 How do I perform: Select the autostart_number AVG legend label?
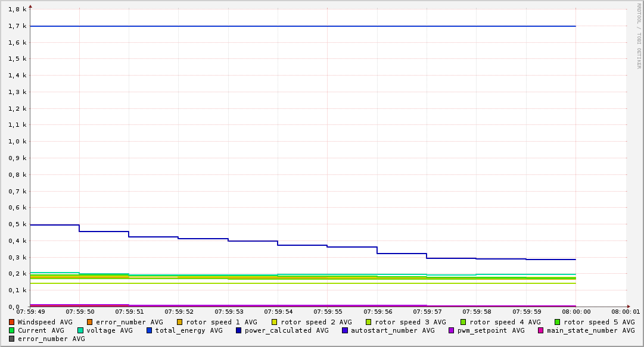coord(393,330)
